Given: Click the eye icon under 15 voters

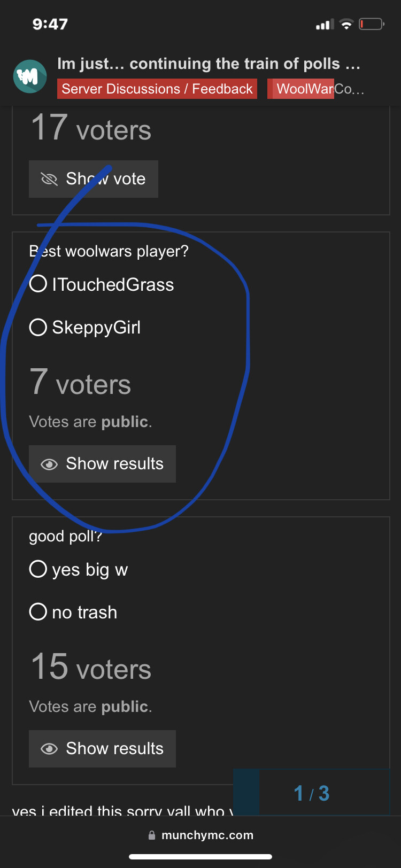Looking at the screenshot, I should click(x=49, y=749).
